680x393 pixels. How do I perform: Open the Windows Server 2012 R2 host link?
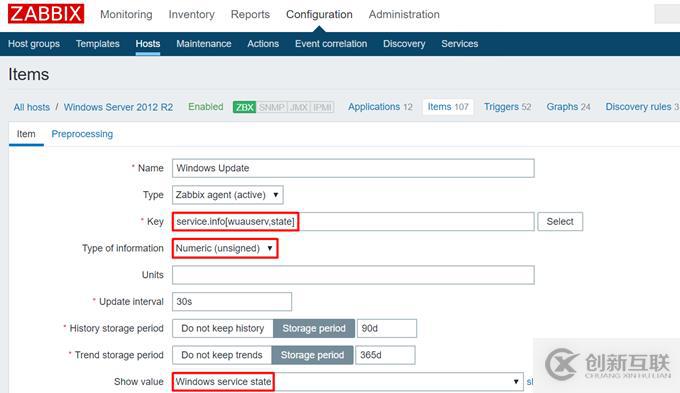point(118,107)
